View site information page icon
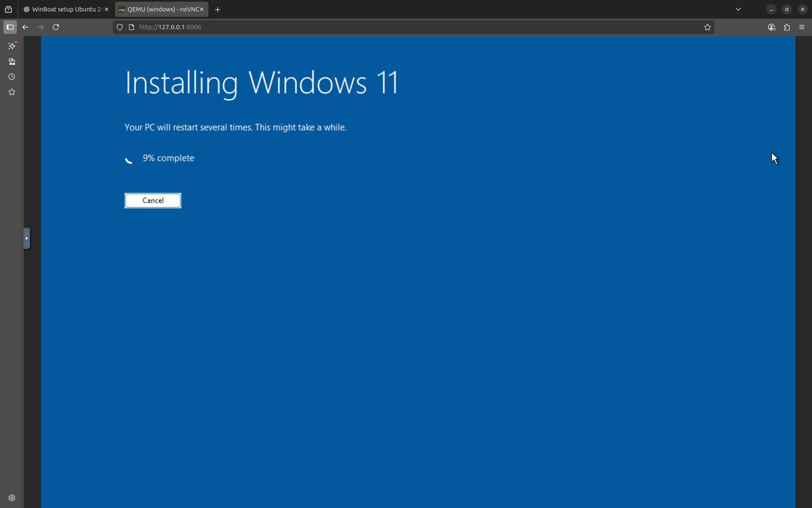Image resolution: width=812 pixels, height=508 pixels. coord(132,27)
